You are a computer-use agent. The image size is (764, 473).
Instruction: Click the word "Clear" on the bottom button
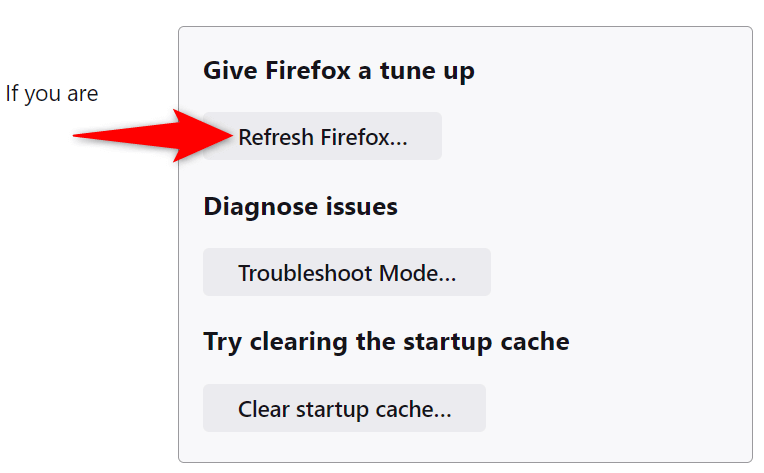tap(263, 409)
